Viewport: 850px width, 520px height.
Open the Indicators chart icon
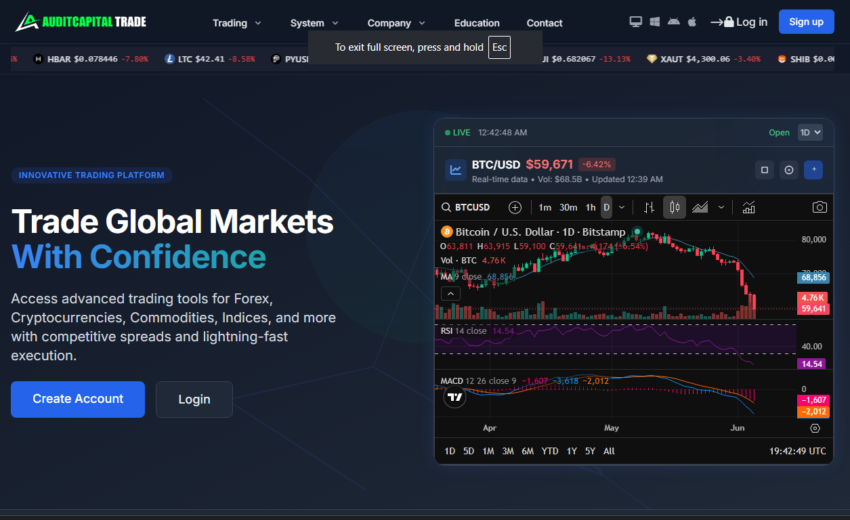pos(749,207)
